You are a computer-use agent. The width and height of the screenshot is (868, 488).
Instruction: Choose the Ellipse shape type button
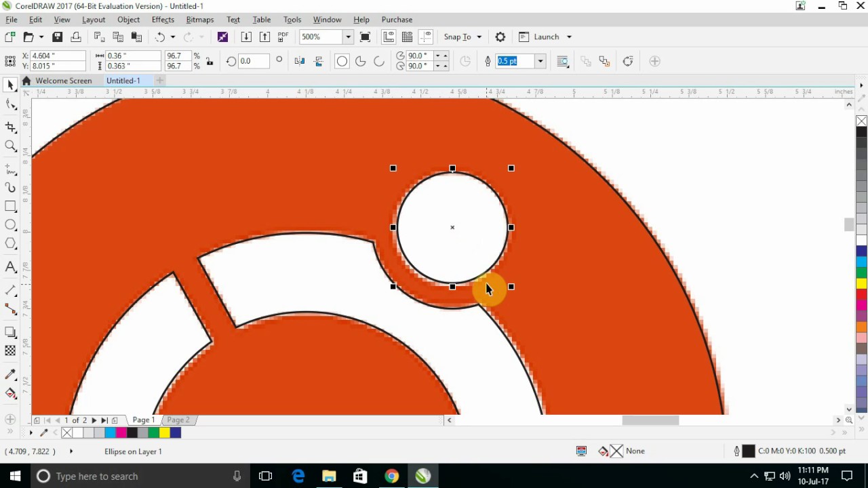(x=342, y=61)
